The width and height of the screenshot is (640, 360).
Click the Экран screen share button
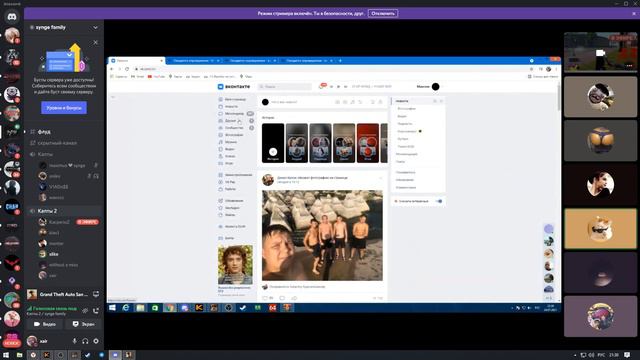[83, 324]
